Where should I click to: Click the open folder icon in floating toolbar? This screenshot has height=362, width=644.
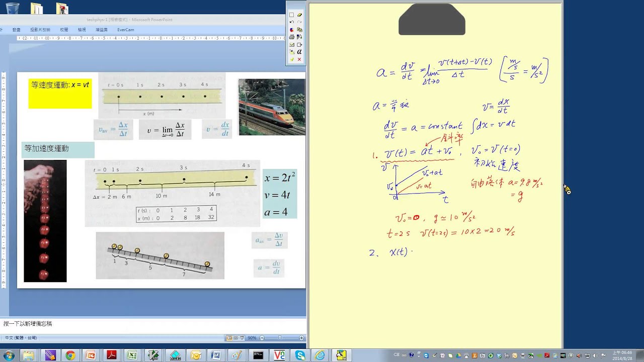(x=291, y=52)
